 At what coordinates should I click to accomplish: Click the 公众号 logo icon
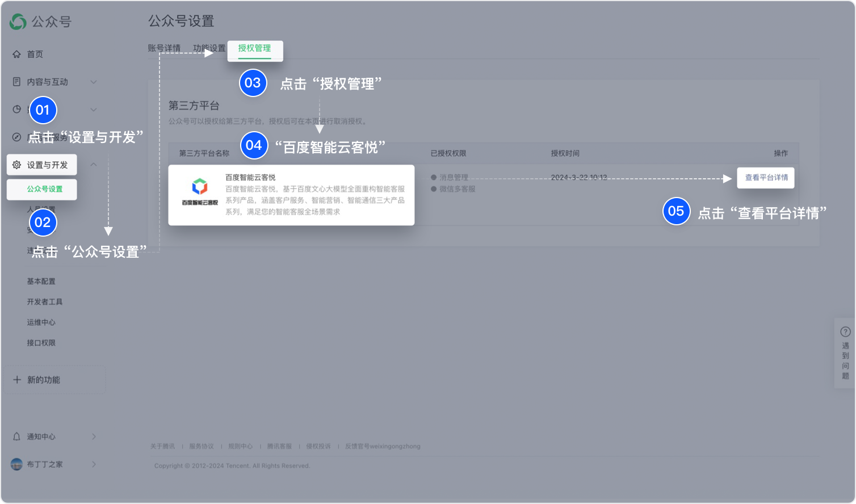pyautogui.click(x=18, y=22)
